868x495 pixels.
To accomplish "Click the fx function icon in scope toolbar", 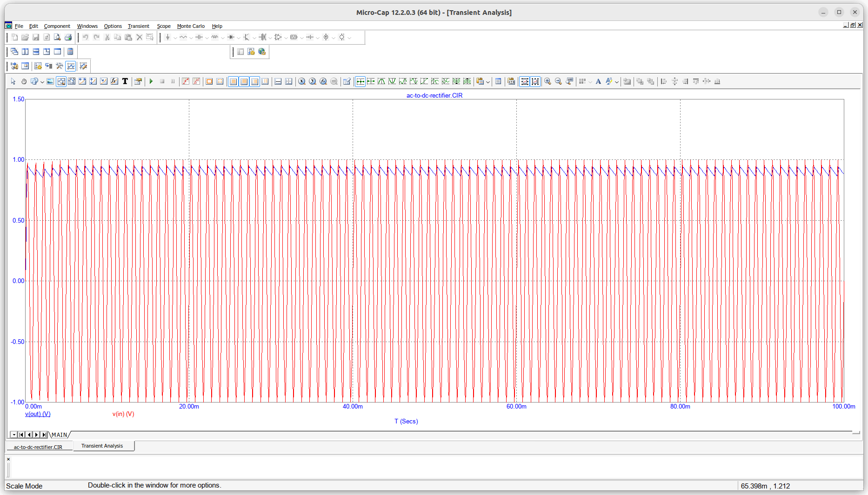I will point(114,81).
